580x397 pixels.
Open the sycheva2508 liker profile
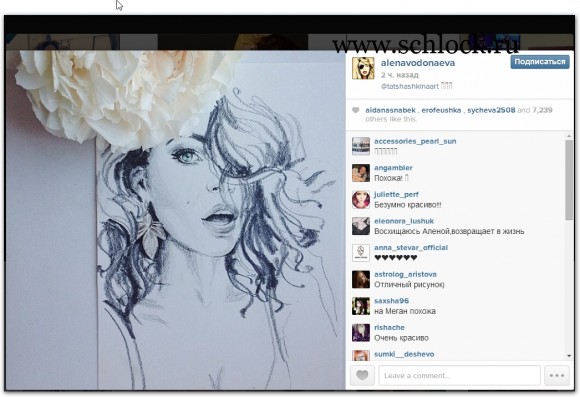(x=491, y=110)
